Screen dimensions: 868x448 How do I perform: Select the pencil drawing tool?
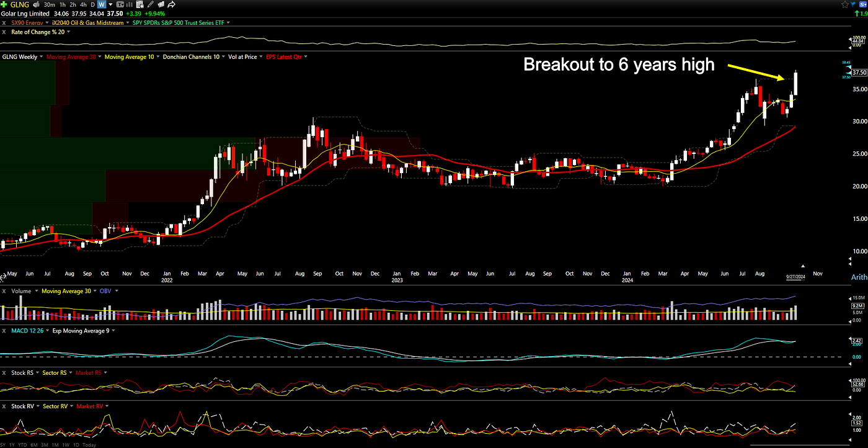151,4
